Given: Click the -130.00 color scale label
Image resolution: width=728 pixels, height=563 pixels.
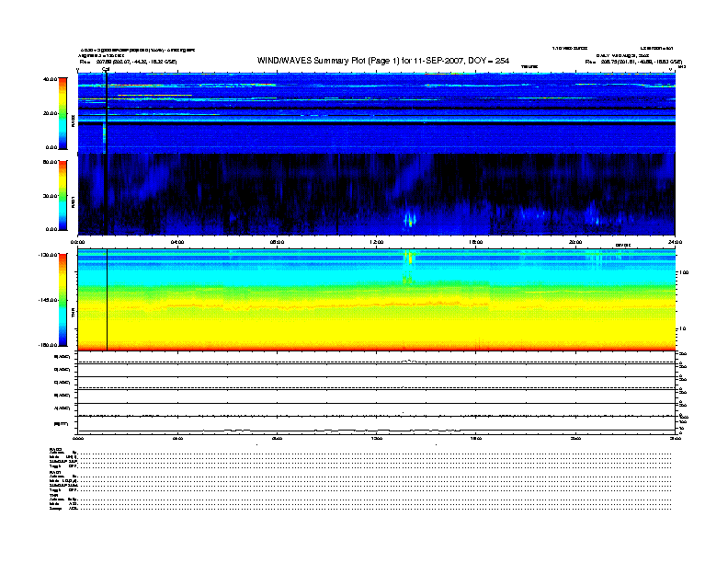Looking at the screenshot, I should (48, 255).
